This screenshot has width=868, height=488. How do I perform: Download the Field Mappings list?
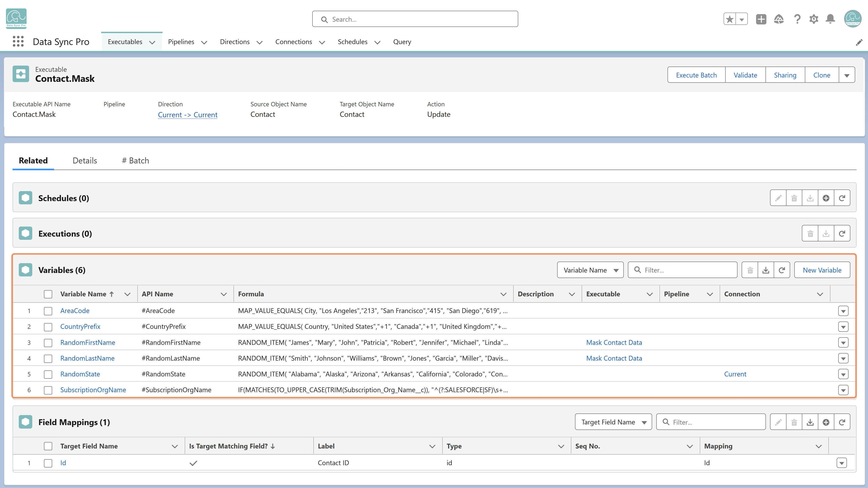pos(810,422)
